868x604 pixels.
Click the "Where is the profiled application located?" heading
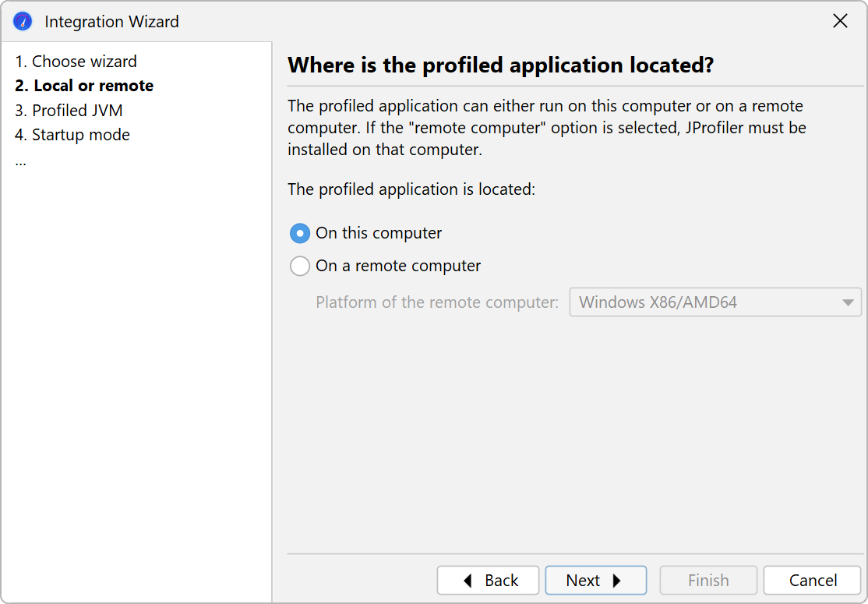click(x=500, y=65)
